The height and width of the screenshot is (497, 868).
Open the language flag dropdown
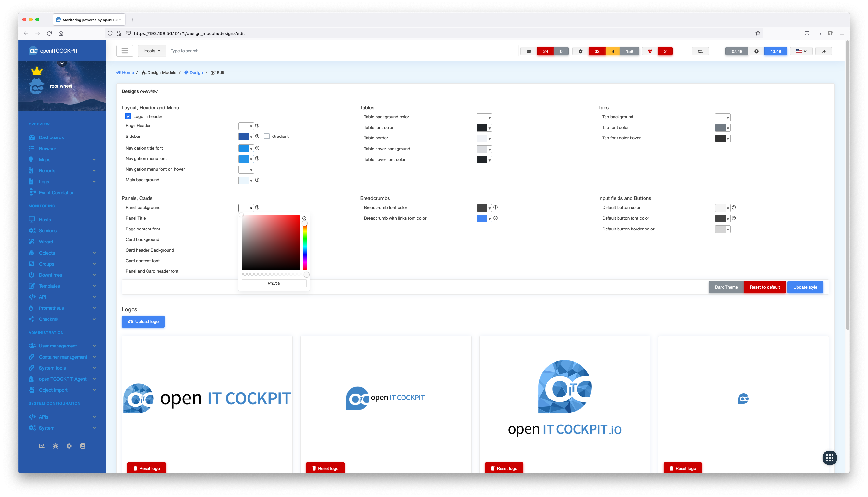(801, 51)
